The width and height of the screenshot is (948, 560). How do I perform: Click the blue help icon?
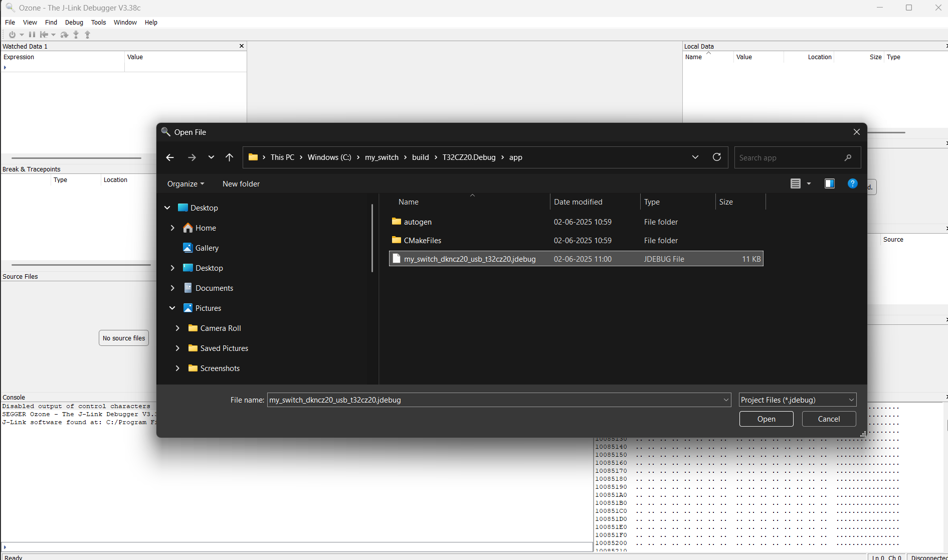coord(852,183)
